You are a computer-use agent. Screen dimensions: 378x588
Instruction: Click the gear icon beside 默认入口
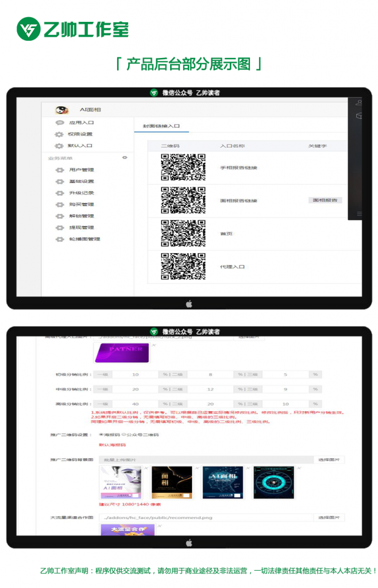(59, 146)
